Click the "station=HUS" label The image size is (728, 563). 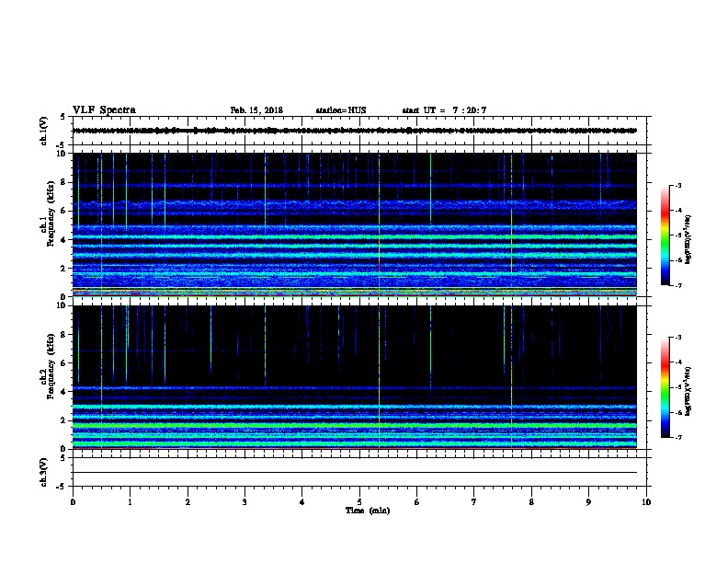click(x=341, y=110)
